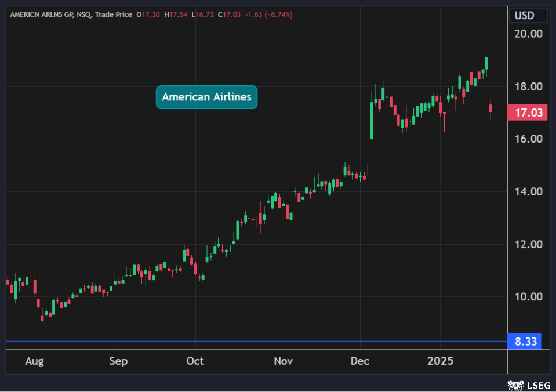Click the Oct time axis marker

pos(195,361)
